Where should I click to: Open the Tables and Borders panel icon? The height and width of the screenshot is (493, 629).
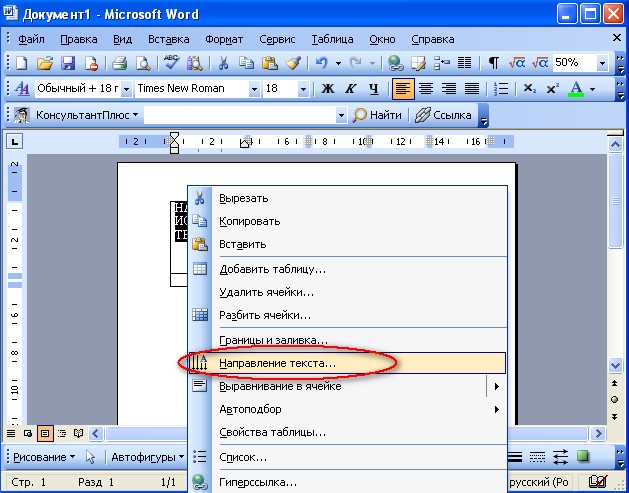[x=419, y=63]
